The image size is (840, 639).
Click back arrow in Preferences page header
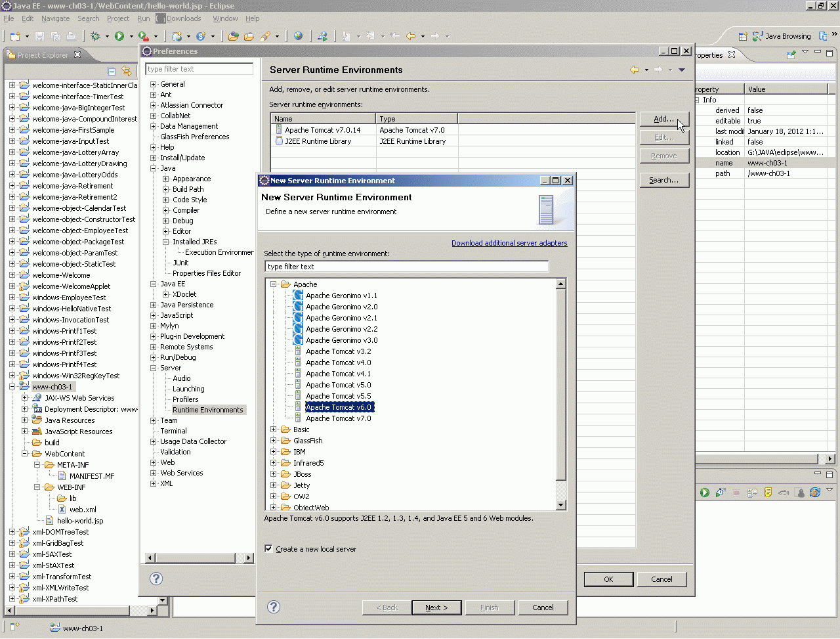pyautogui.click(x=635, y=70)
